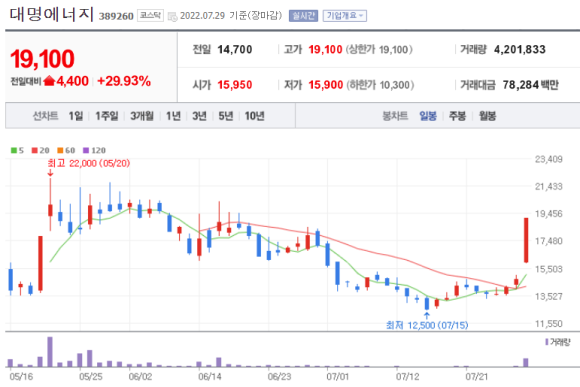Click the 실시간 real-time button
Viewport: 580px width, 387px height.
tap(303, 16)
